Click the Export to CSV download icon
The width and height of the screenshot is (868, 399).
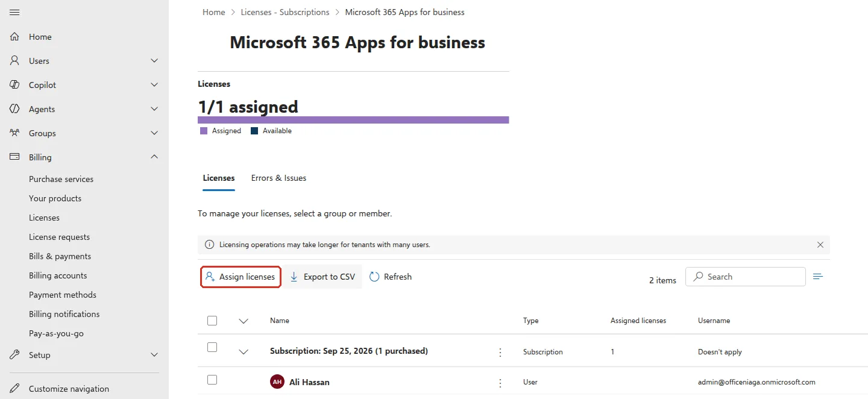(x=294, y=277)
